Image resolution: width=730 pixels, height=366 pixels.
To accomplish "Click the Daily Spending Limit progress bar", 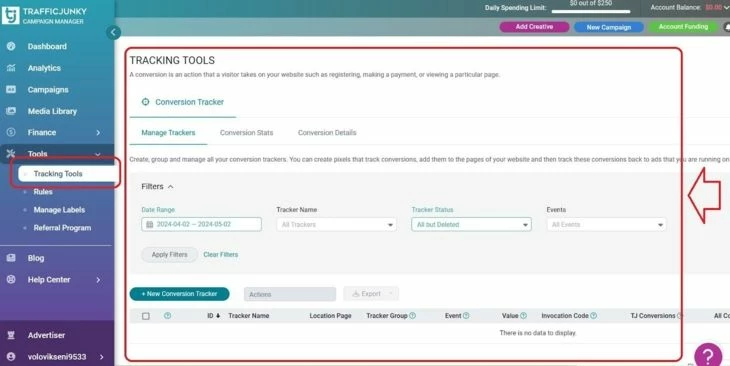I will (591, 11).
